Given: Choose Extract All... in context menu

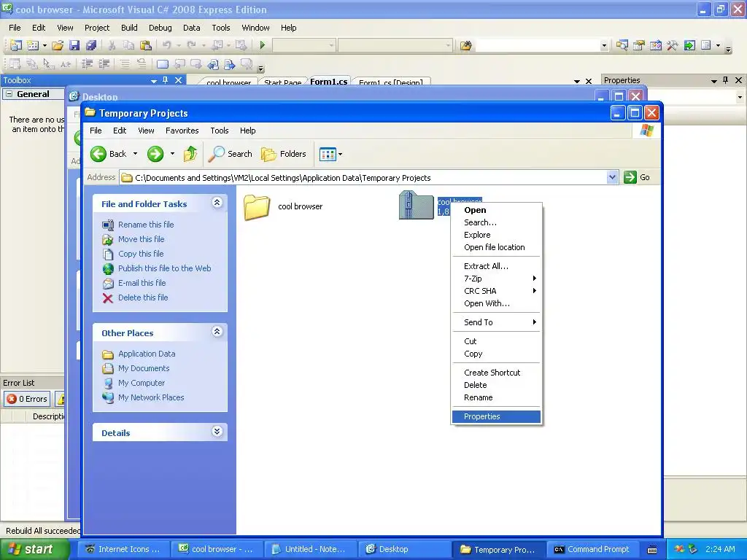Looking at the screenshot, I should 496,266.
